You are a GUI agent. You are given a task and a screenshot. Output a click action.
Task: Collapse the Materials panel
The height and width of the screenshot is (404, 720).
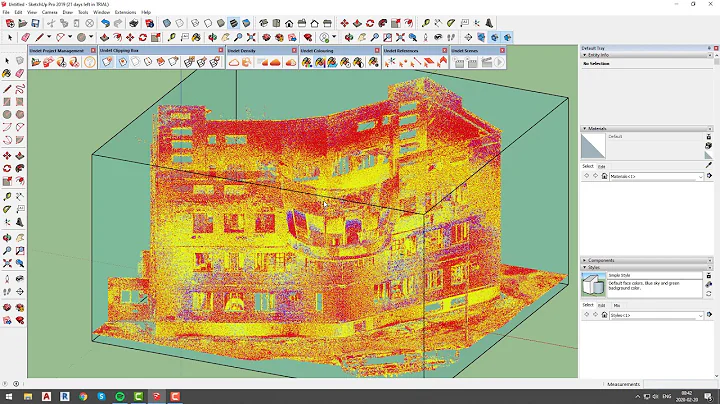(x=584, y=129)
